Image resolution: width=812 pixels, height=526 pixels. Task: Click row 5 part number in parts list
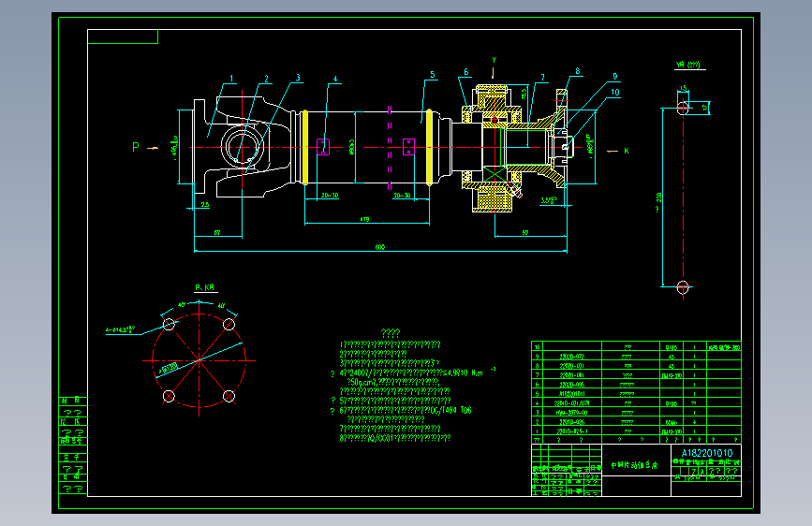tap(572, 393)
